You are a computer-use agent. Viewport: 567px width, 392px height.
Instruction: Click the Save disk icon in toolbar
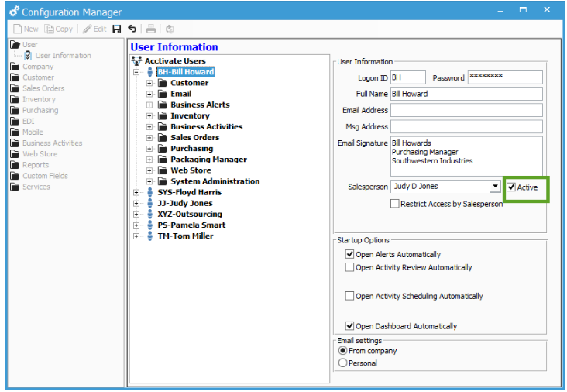pyautogui.click(x=116, y=29)
